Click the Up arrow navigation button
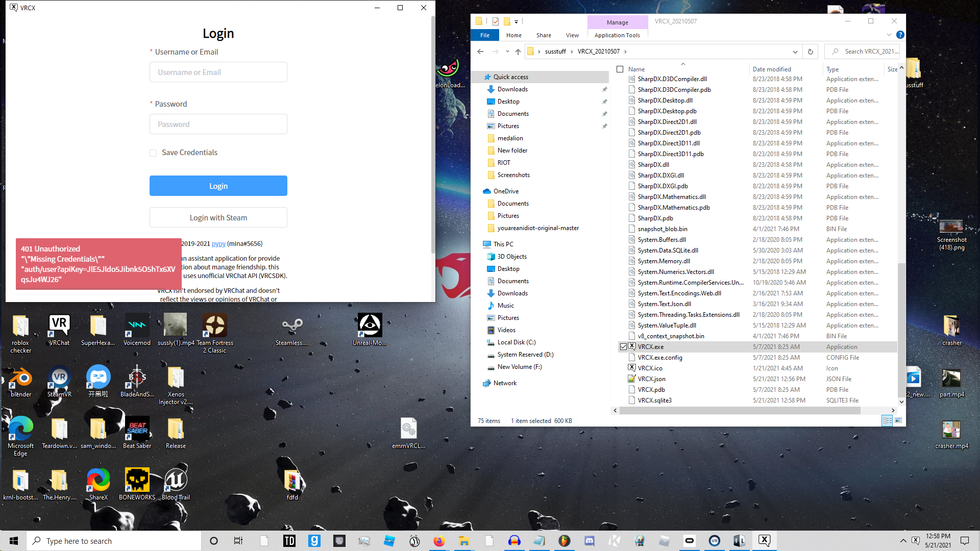Screen dimensions: 980x551 pyautogui.click(x=518, y=52)
